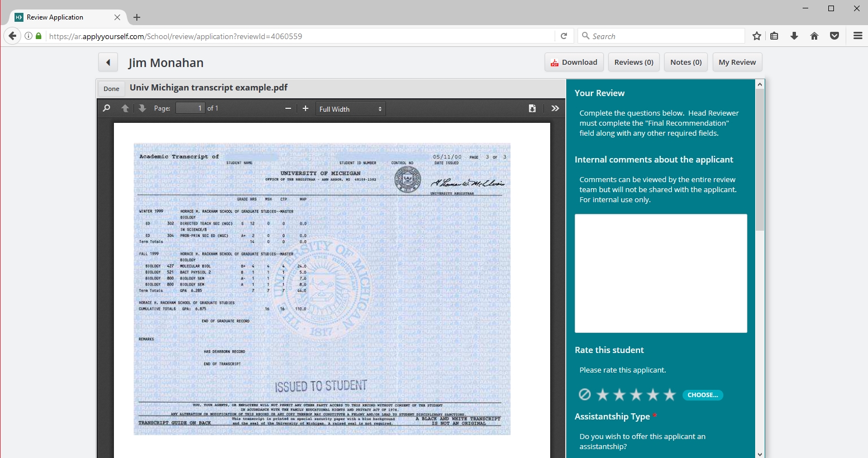
Task: Clear rating with the no-rating circle icon
Action: pyautogui.click(x=585, y=395)
